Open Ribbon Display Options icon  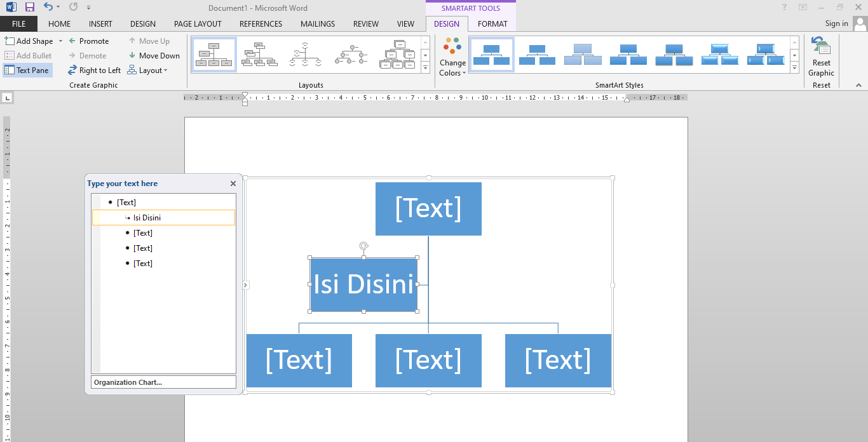[x=803, y=7]
